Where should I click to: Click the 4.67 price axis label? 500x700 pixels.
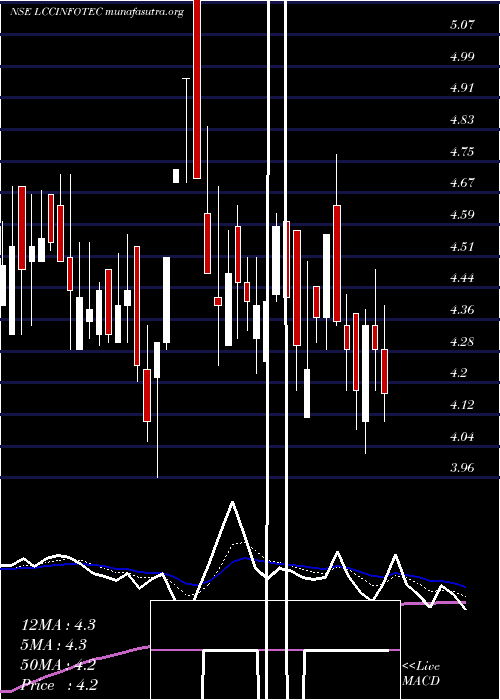tap(462, 183)
